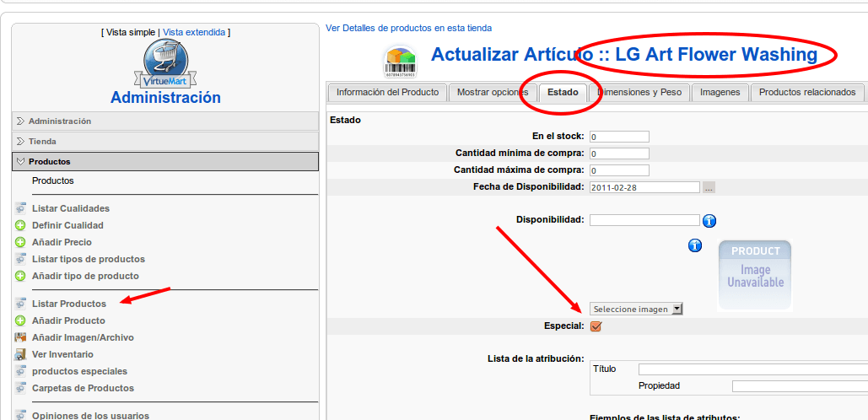Click the Productos subheading in sidebar

pos(53,181)
